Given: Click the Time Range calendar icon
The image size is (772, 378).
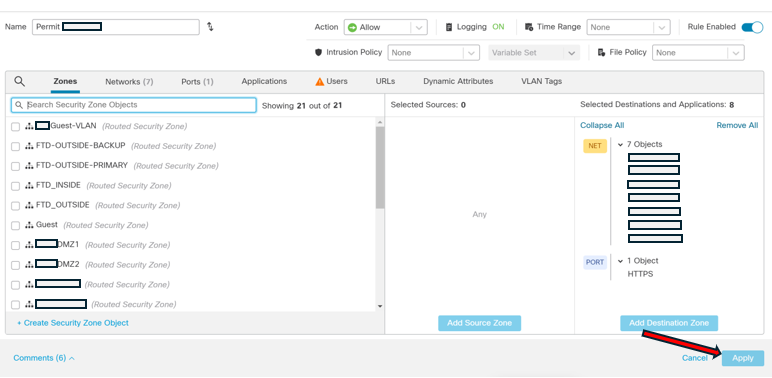Looking at the screenshot, I should pyautogui.click(x=529, y=27).
